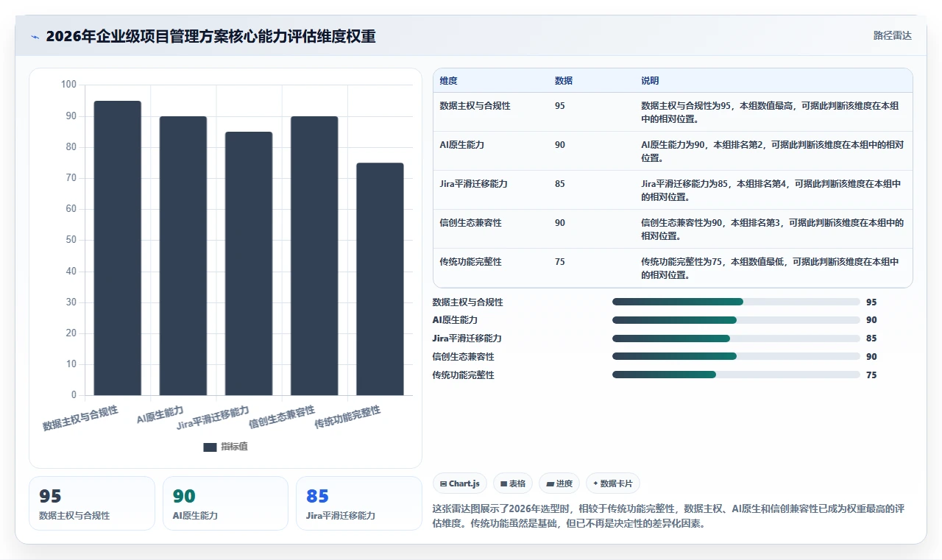Select the Chart.js tag chip
Screen dimensions: 942x560
(460, 483)
